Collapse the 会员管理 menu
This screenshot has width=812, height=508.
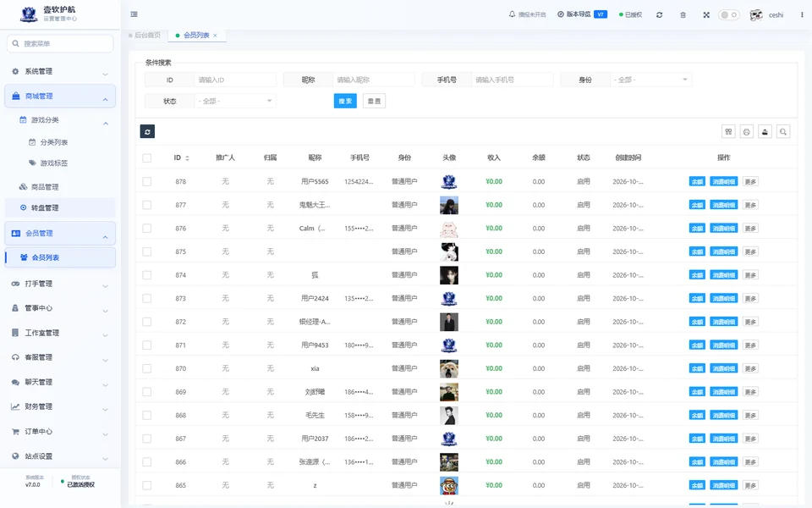click(60, 234)
